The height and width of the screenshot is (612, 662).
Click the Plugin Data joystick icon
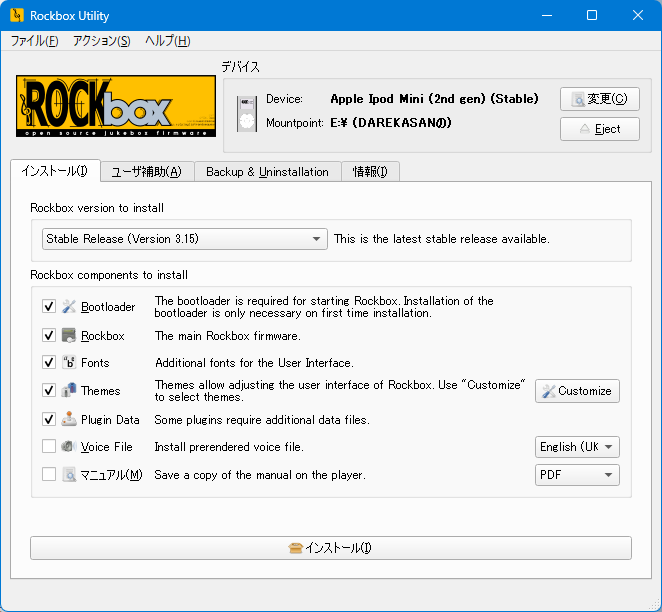pyautogui.click(x=69, y=420)
